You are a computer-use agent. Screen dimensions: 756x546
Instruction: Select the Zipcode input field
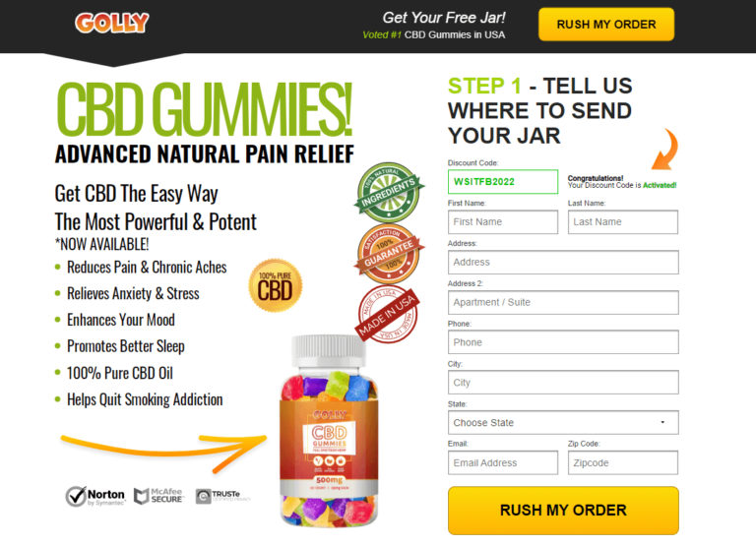tap(623, 462)
